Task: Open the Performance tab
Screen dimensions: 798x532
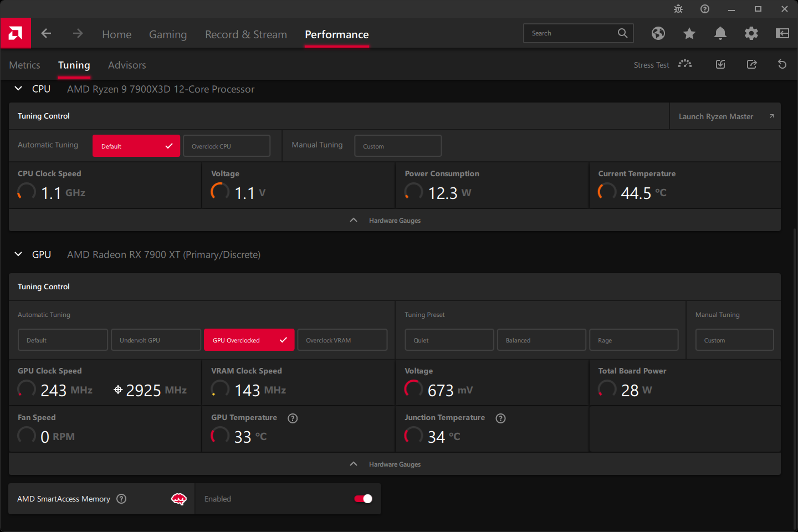Action: [337, 34]
